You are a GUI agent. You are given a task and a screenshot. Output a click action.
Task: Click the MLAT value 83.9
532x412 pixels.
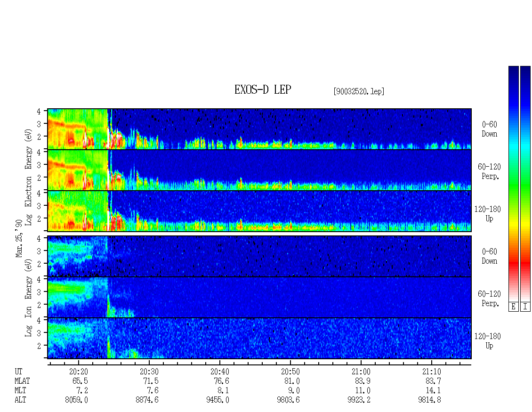click(363, 381)
